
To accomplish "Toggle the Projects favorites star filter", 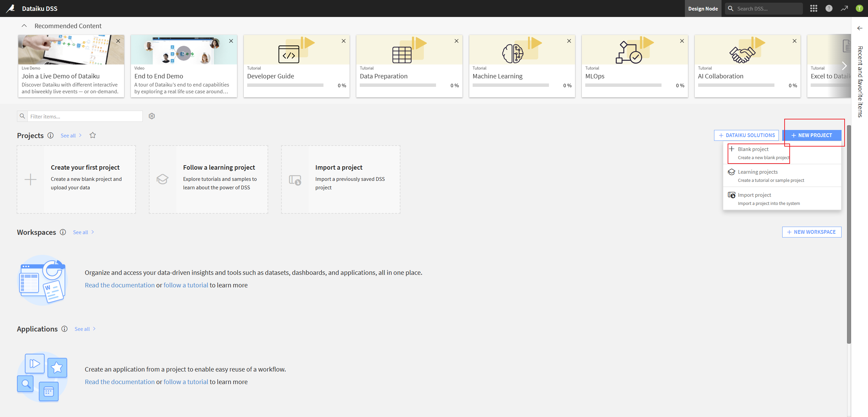I will coord(93,135).
